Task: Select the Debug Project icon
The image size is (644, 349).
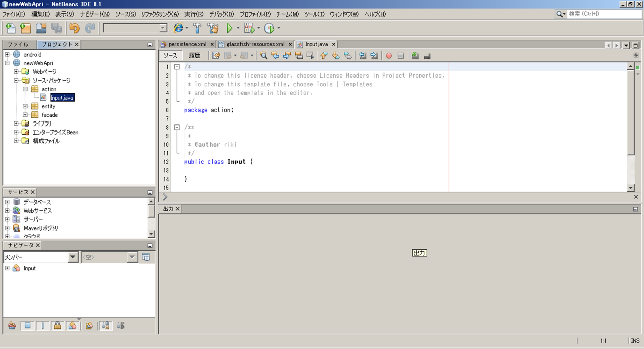Action: 250,28
